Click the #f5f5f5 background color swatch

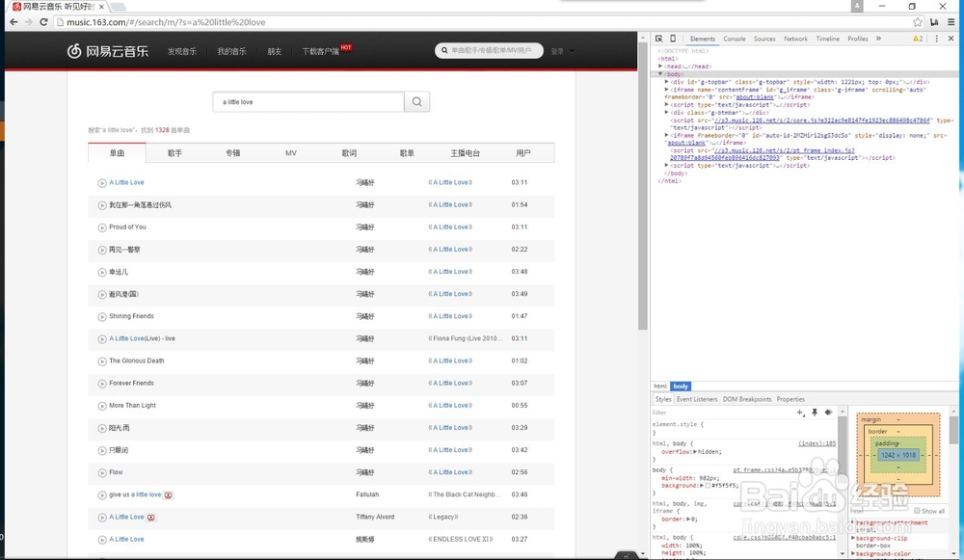pos(708,486)
